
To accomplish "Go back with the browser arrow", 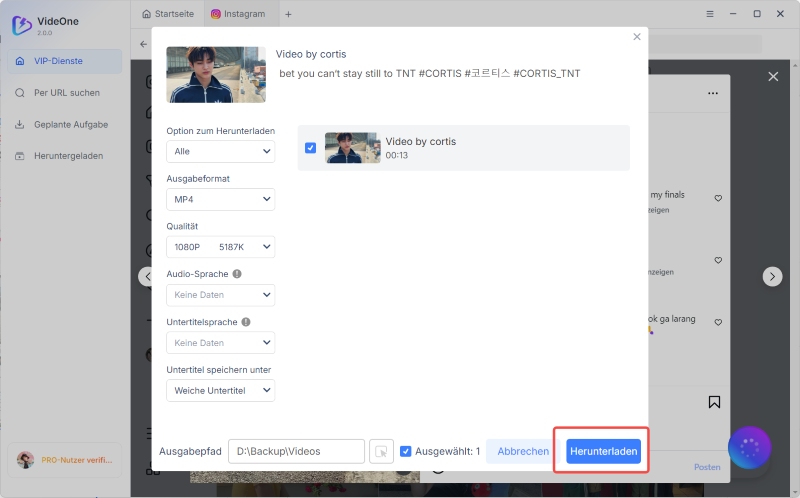I will [x=143, y=44].
